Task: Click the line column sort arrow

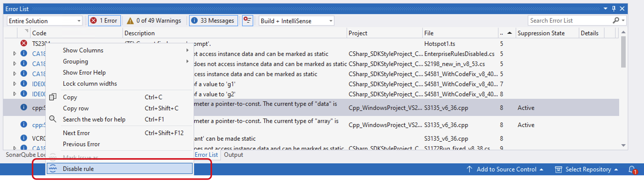Action: pos(509,33)
